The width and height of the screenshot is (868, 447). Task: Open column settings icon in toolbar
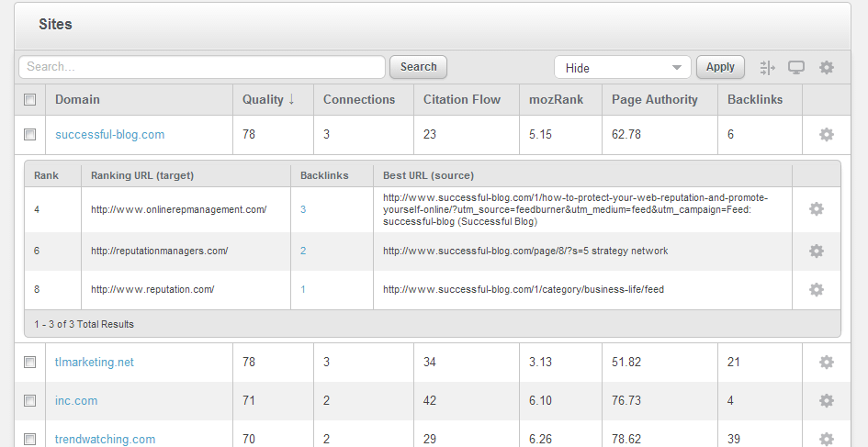pyautogui.click(x=768, y=67)
